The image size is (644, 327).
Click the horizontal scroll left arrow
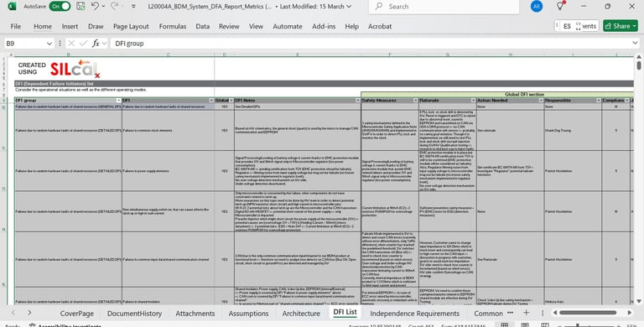coord(554,313)
